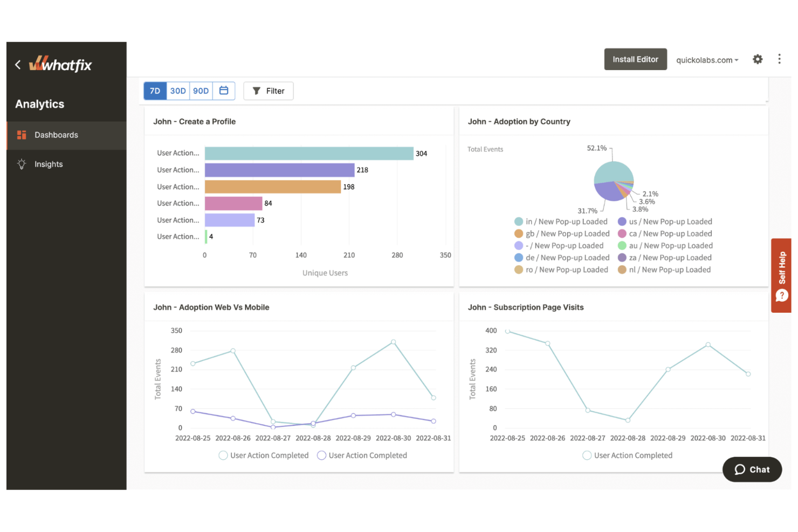Click the 304 teal bar in Create a Profile
The image size is (798, 532).
click(308, 154)
